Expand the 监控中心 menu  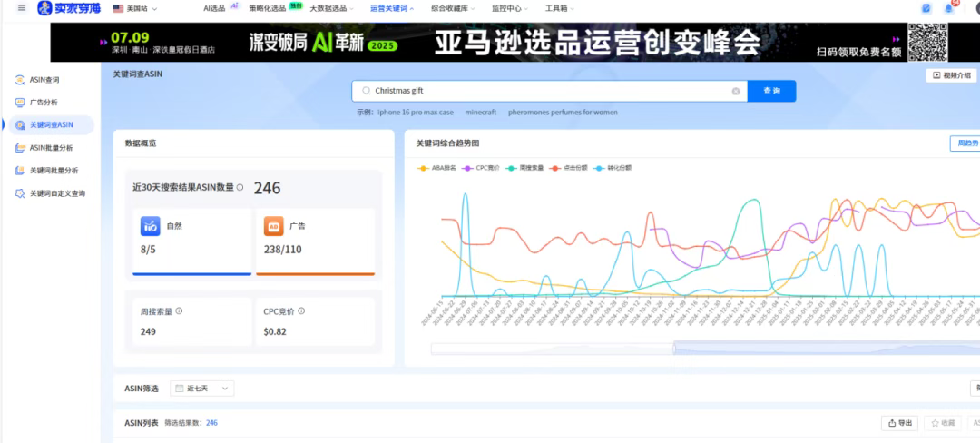(510, 9)
